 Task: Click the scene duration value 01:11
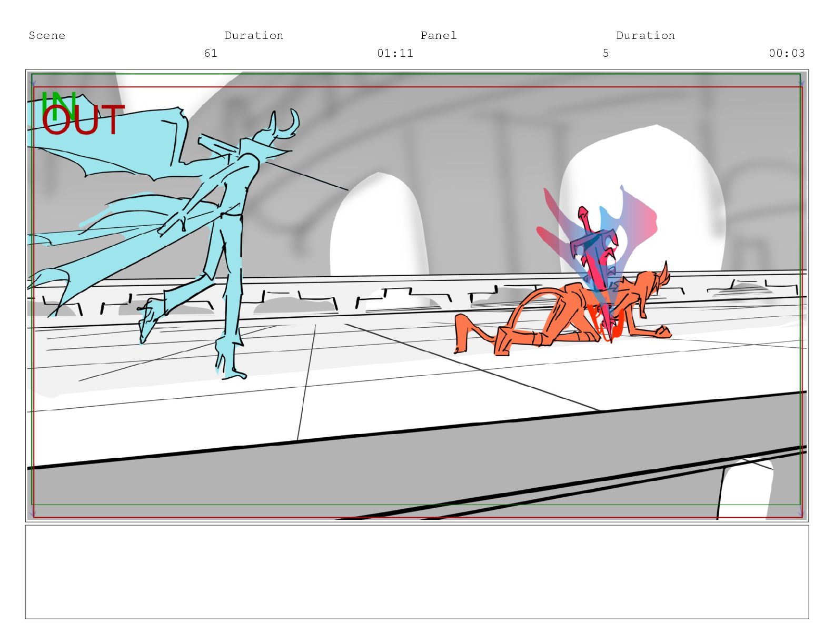395,53
